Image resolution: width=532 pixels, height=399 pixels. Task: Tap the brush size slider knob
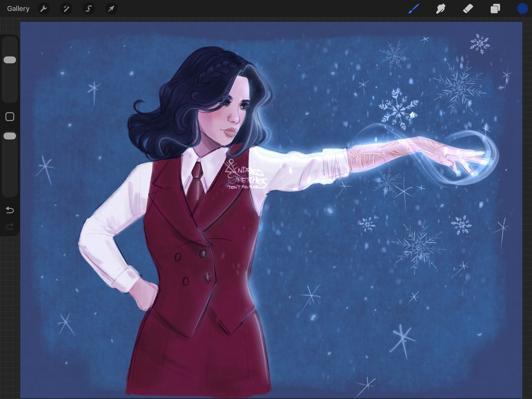[9, 59]
